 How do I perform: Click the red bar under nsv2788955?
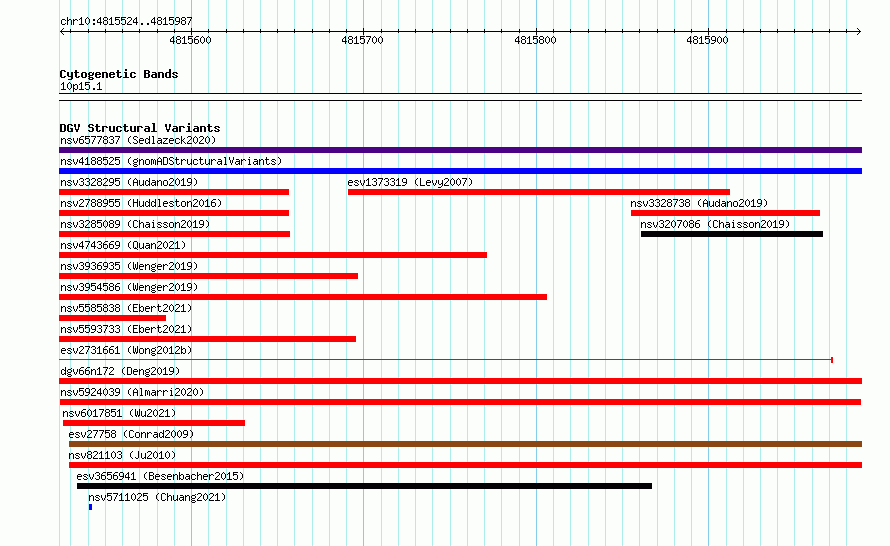[174, 213]
